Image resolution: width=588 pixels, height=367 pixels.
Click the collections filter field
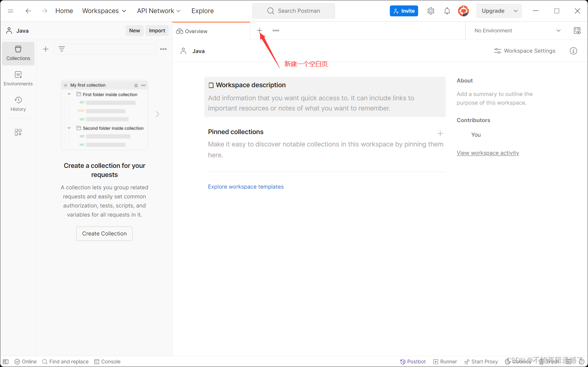click(x=105, y=49)
